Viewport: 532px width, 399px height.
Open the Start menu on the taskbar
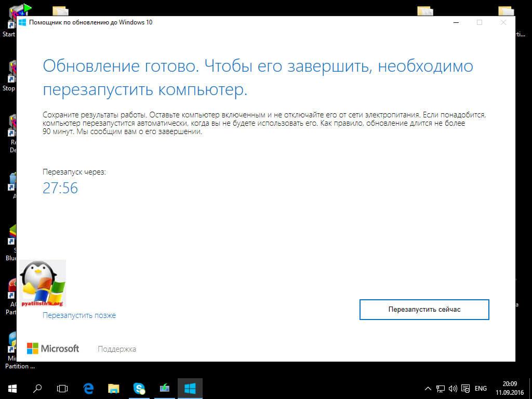point(12,389)
